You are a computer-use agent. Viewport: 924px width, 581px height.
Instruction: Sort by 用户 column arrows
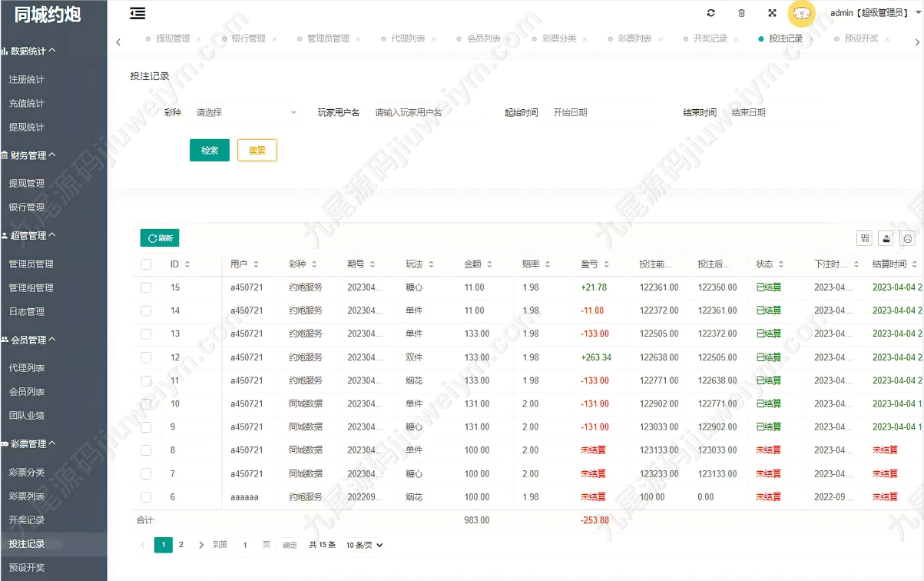pos(256,264)
